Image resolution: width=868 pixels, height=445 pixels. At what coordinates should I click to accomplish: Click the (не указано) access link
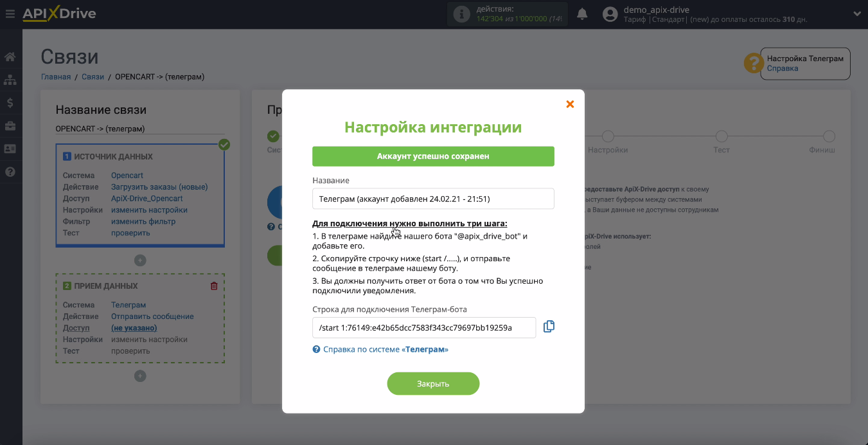click(134, 328)
